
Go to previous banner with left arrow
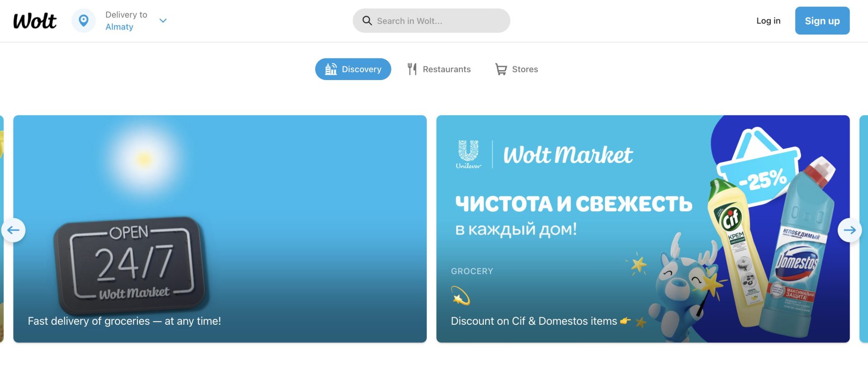coord(14,230)
